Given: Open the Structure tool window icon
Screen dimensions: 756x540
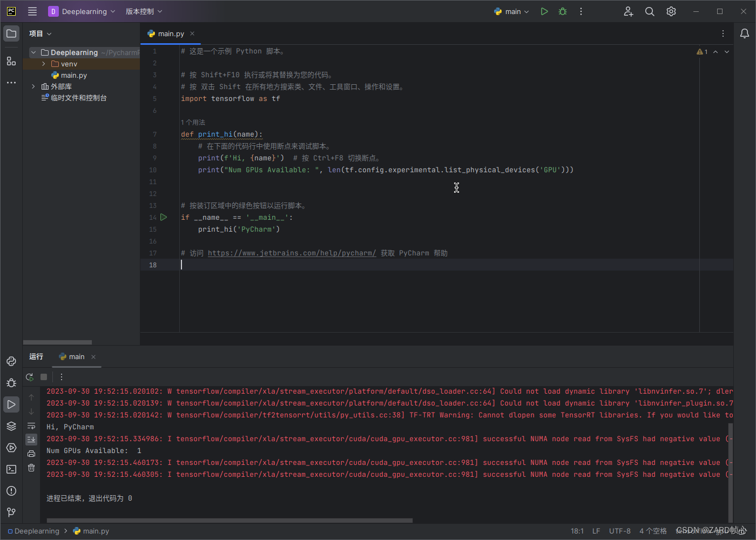Looking at the screenshot, I should click(11, 61).
